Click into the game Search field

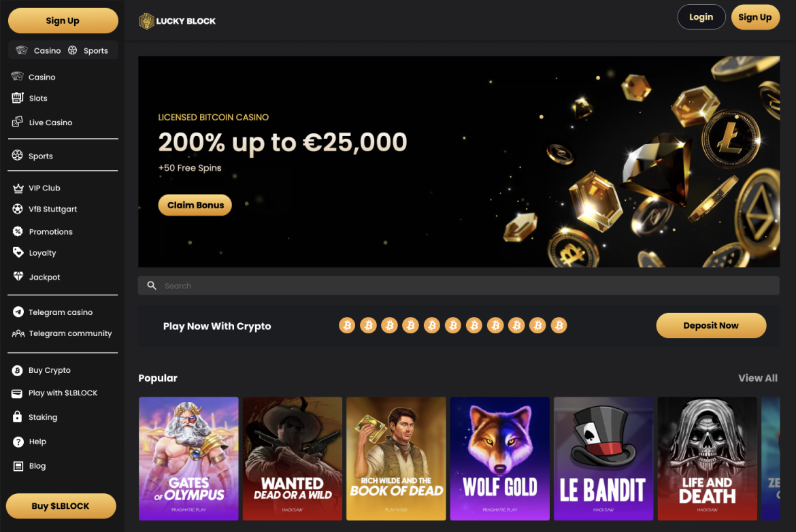pos(459,285)
